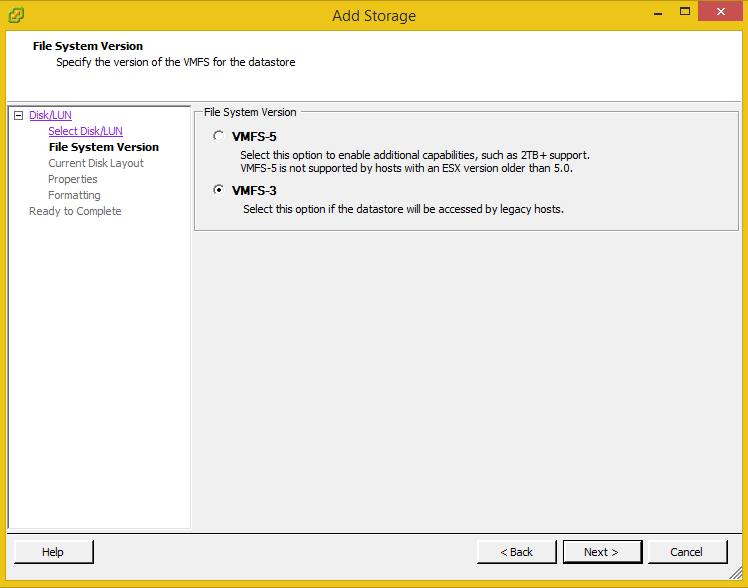Viewport: 748px width, 588px height.
Task: Collapse the Disk/LUN tree node
Action: pos(18,116)
